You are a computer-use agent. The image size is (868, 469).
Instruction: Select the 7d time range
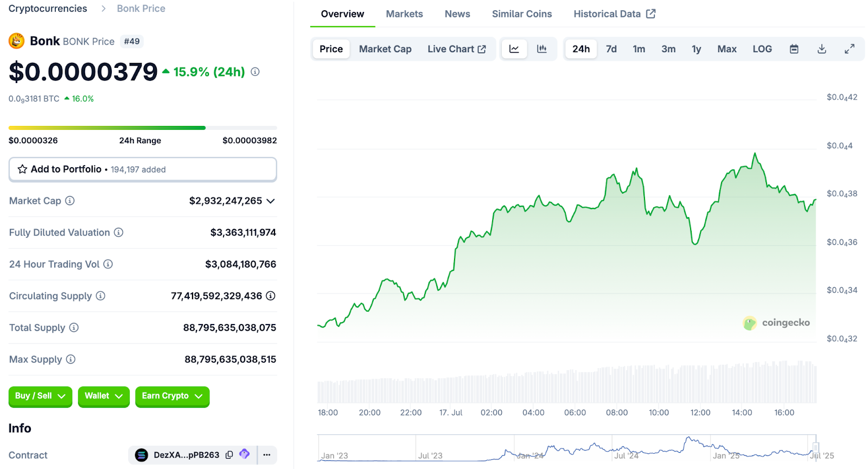pyautogui.click(x=611, y=49)
